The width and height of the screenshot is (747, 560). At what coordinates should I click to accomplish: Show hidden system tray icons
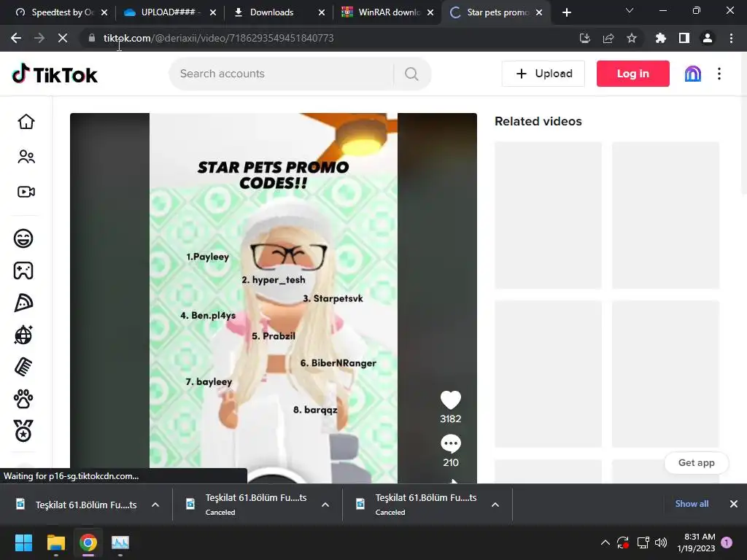pyautogui.click(x=605, y=542)
